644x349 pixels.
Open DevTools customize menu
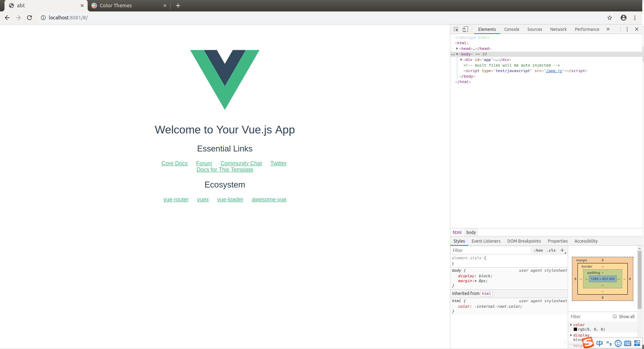627,29
